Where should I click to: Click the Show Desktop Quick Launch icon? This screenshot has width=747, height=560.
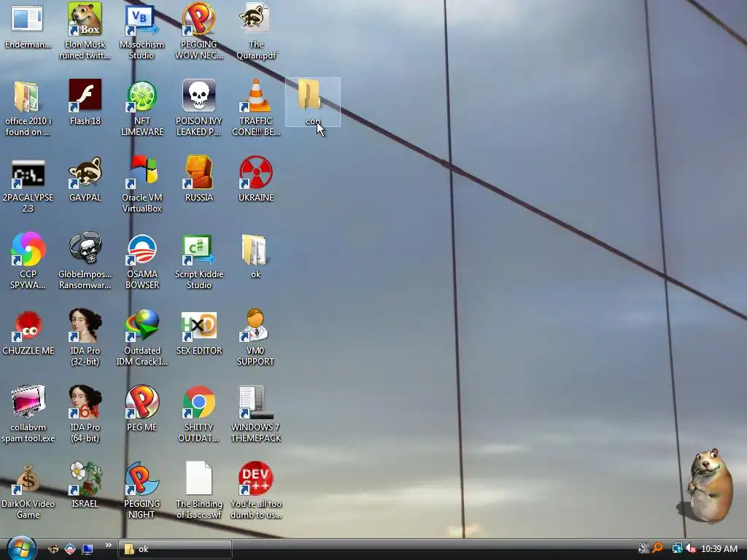pyautogui.click(x=88, y=549)
